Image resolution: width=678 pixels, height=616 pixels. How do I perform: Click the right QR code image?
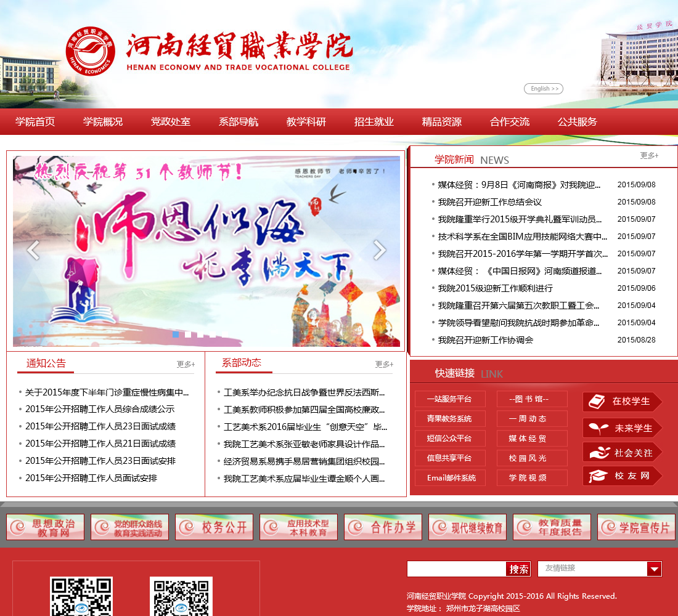[181, 596]
